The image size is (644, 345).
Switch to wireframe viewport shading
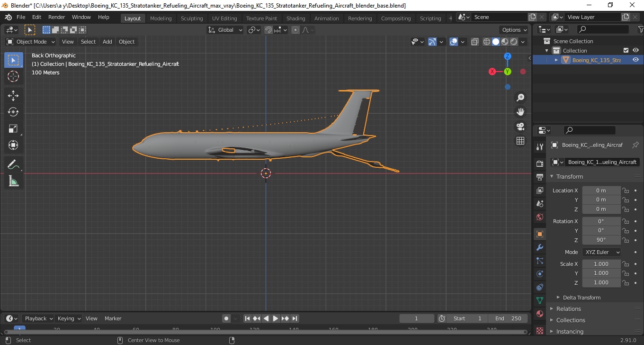(x=486, y=42)
